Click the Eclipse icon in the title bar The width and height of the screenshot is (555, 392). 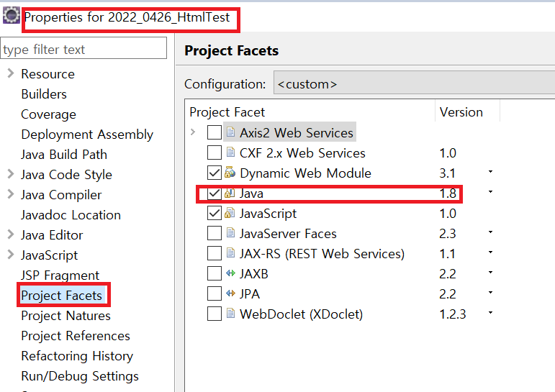pyautogui.click(x=12, y=16)
